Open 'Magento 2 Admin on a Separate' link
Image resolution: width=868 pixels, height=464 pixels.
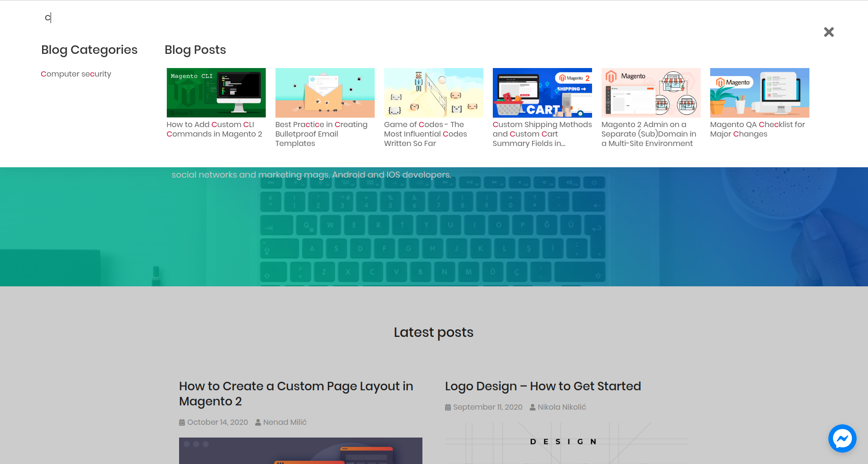tap(649, 134)
